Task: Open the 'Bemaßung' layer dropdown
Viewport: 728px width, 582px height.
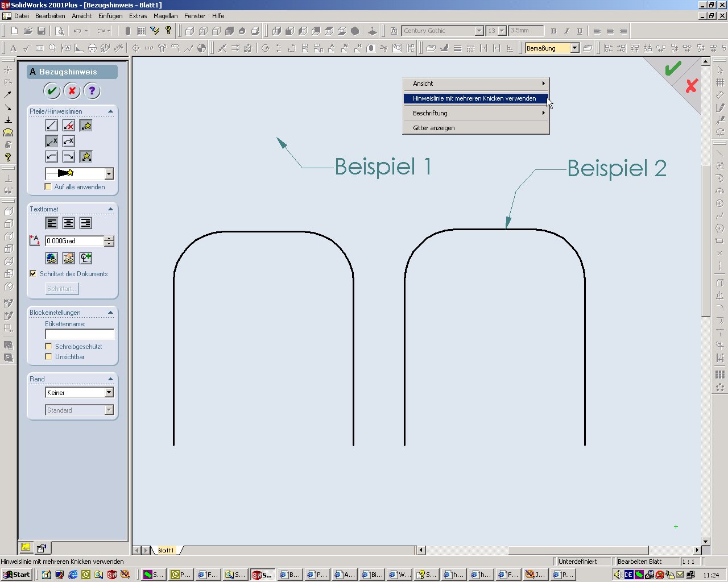Action: click(x=574, y=48)
